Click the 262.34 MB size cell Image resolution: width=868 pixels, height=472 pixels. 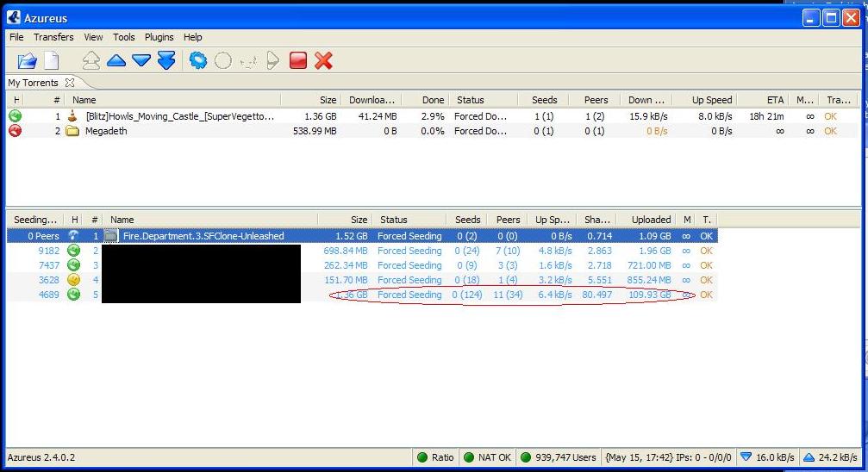tap(346, 265)
